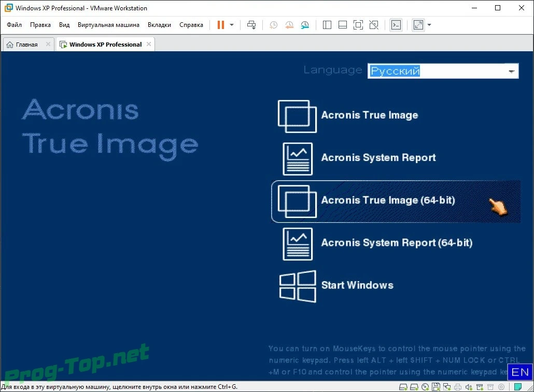
Task: Click the stretch guest display icon
Action: point(418,25)
